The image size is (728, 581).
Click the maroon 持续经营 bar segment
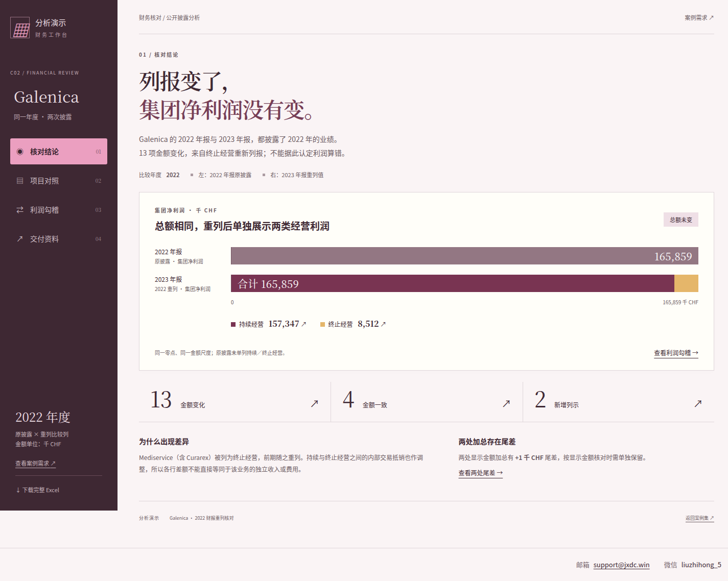453,283
